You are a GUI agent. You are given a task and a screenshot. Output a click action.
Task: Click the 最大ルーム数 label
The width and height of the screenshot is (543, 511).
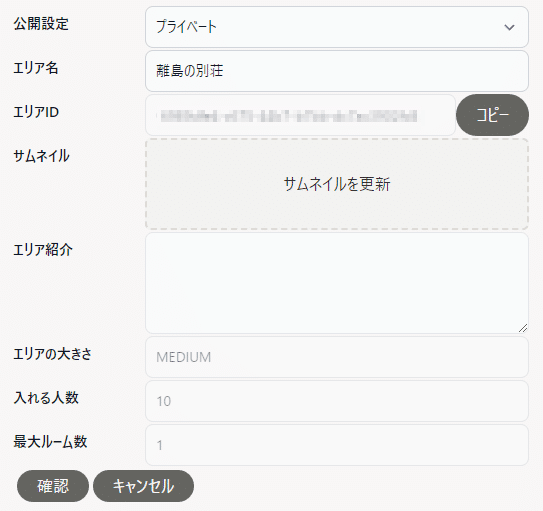click(x=50, y=442)
